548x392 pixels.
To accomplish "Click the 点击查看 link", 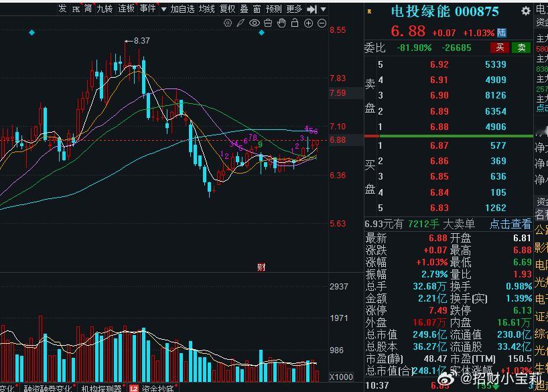I will click(510, 224).
